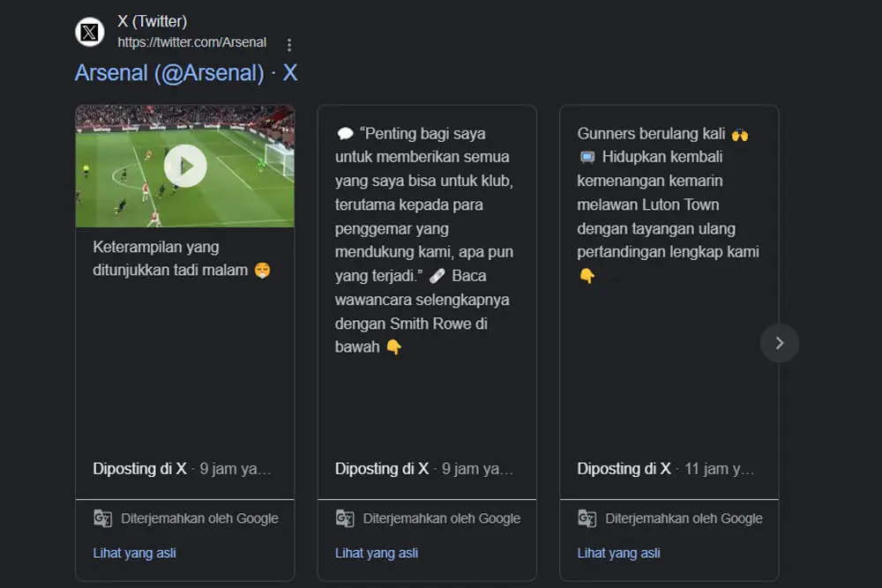Image resolution: width=882 pixels, height=588 pixels.
Task: Click the X (Twitter) logo icon
Action: (89, 33)
